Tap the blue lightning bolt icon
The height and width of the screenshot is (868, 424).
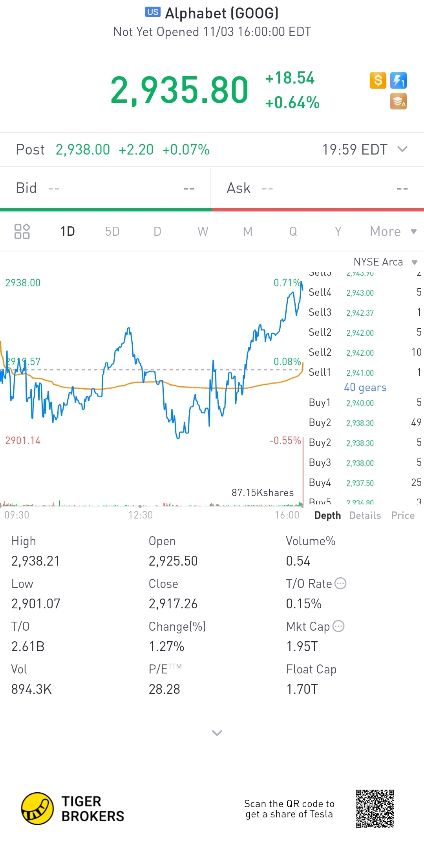(398, 80)
